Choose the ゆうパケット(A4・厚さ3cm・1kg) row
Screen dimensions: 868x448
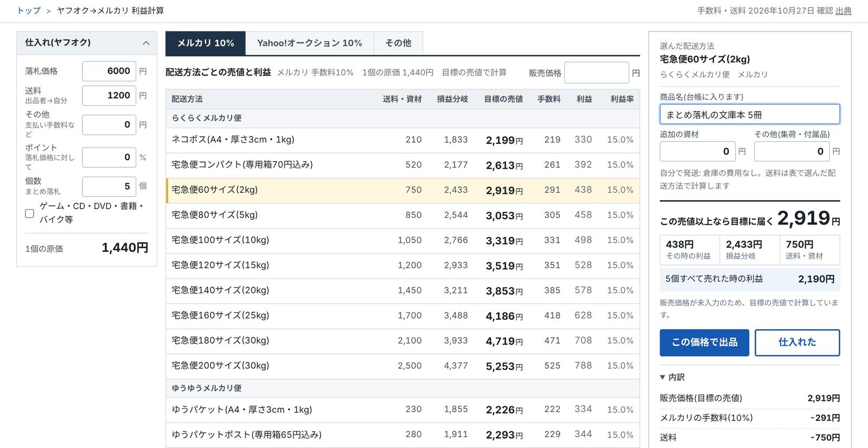tap(403, 410)
